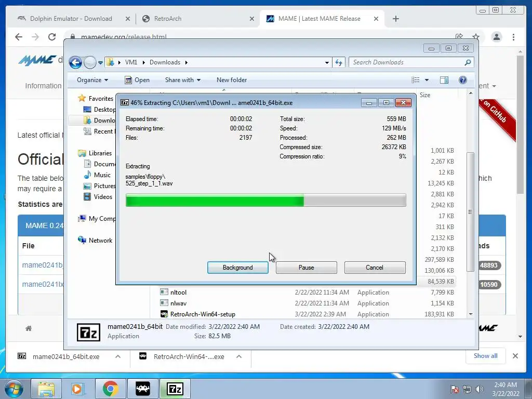Open Explorer help icon

[463, 80]
